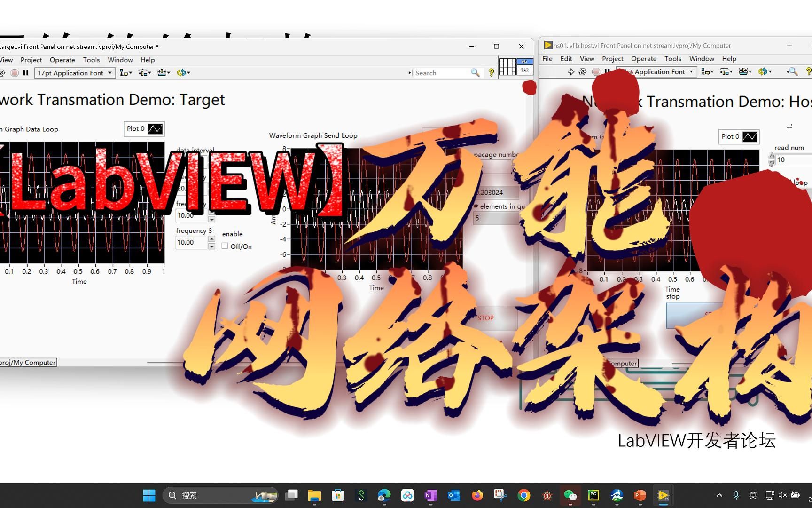The width and height of the screenshot is (812, 508).
Task: Open Tools menu in host.vi window
Action: (x=673, y=59)
